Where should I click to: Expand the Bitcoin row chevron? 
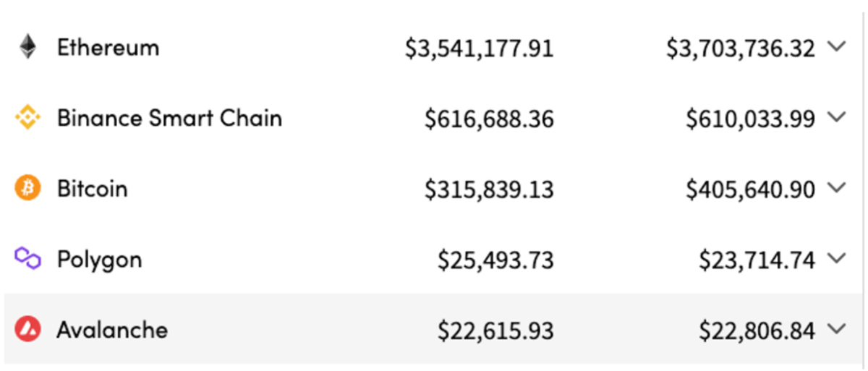pos(836,188)
